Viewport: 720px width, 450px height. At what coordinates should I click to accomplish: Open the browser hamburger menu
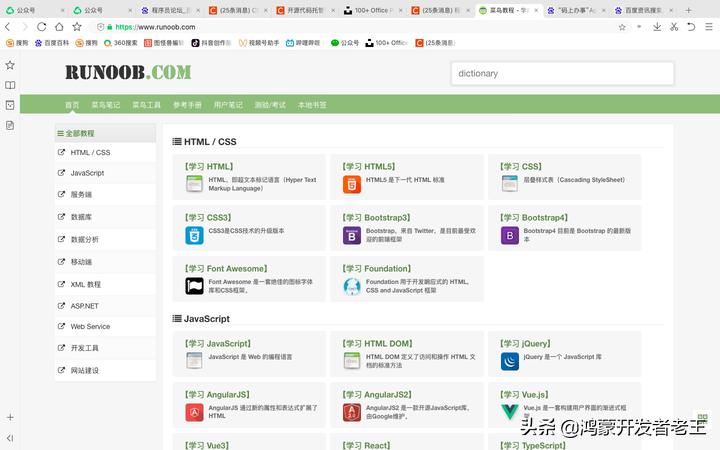[709, 27]
